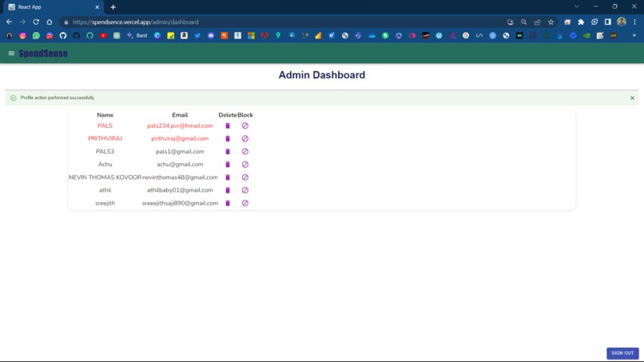Click email sreeejithsaji890@gmail.com

pos(180,203)
